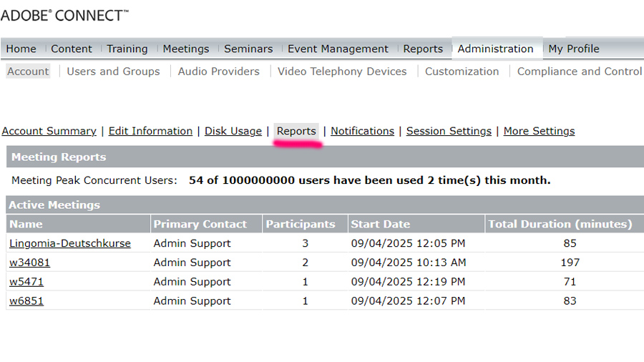Screen dimensions: 644x362
Task: Click the Account Summary link
Action: pyautogui.click(x=49, y=131)
